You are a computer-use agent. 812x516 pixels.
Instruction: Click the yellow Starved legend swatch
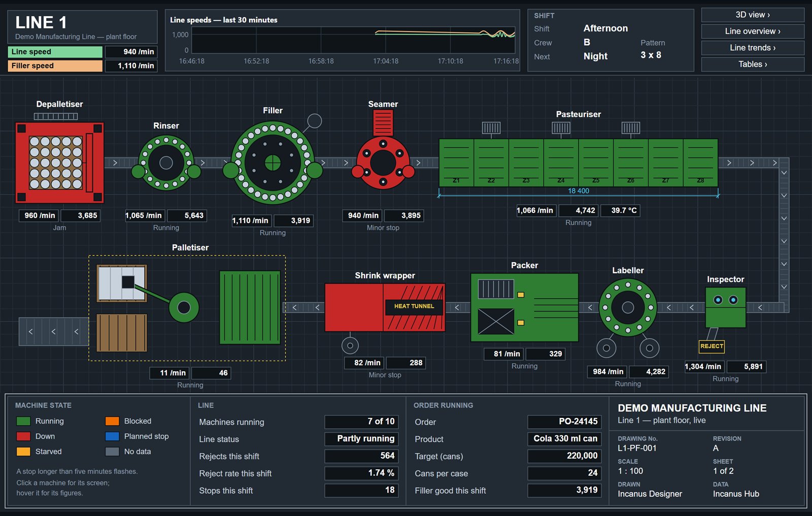tap(23, 451)
